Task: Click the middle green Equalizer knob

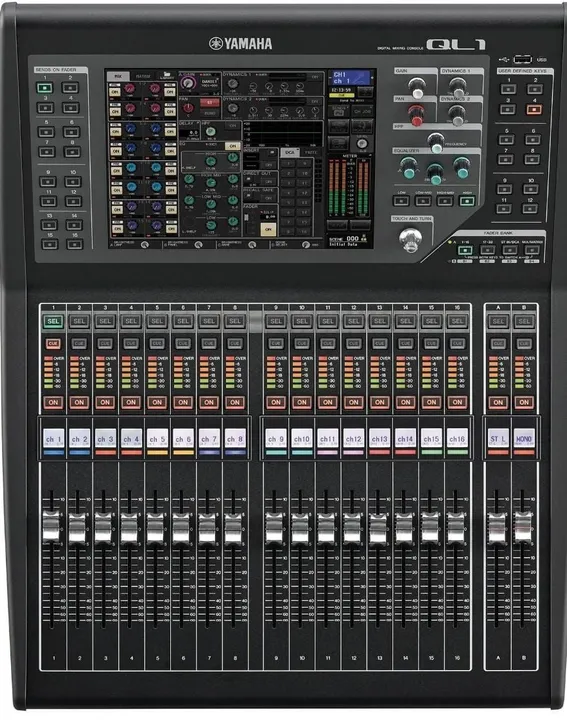Action: coord(435,174)
